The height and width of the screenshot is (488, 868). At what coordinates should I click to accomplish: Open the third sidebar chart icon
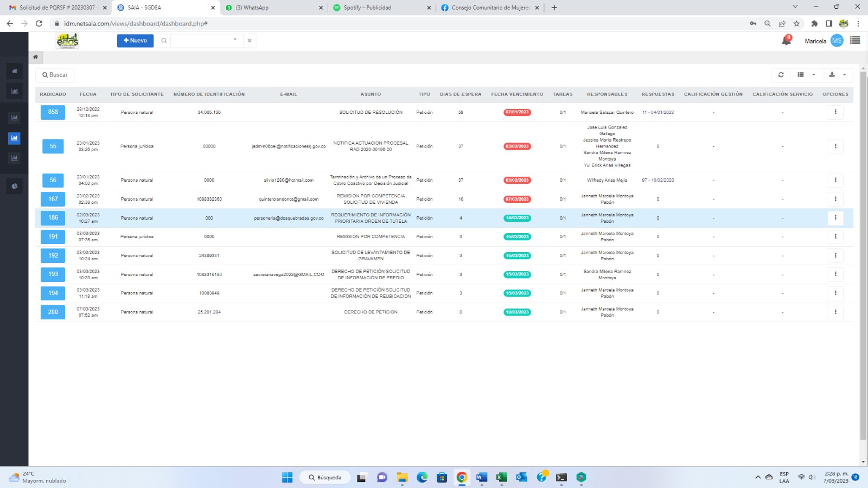point(14,118)
